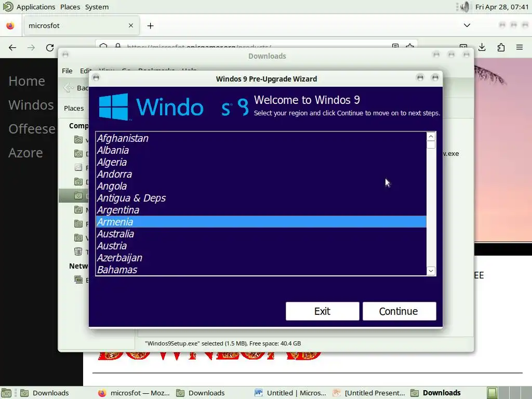Click the home folder icon in the Places sidebar
The width and height of the screenshot is (532, 399).
click(78, 139)
